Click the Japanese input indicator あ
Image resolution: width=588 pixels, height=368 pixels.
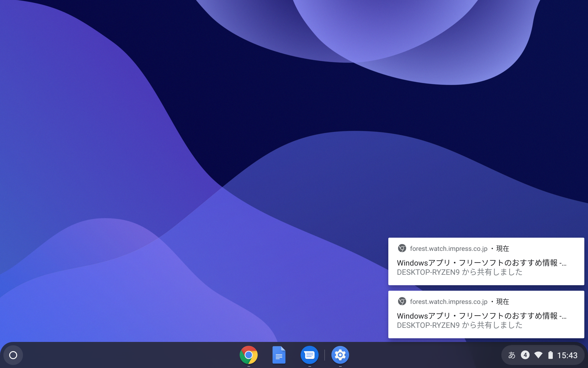[511, 355]
